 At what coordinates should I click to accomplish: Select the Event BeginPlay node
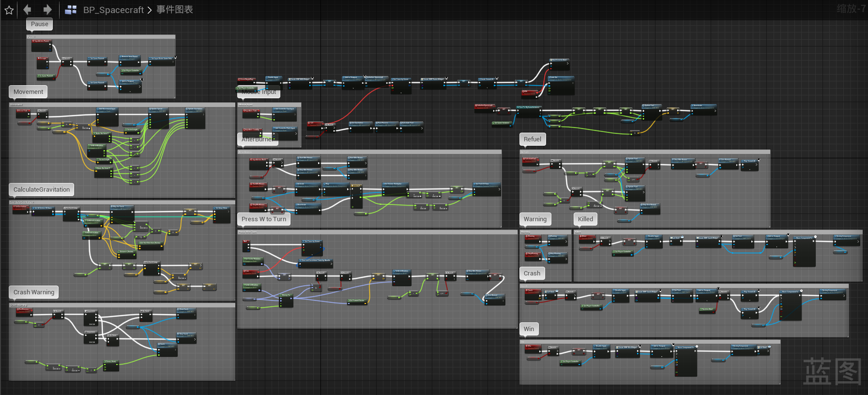coord(246,79)
